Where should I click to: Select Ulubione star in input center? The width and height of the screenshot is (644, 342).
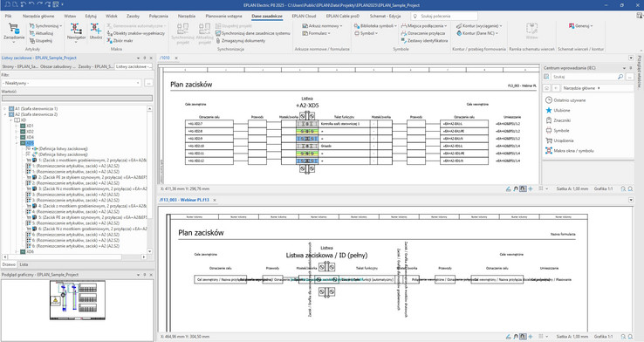coord(549,111)
